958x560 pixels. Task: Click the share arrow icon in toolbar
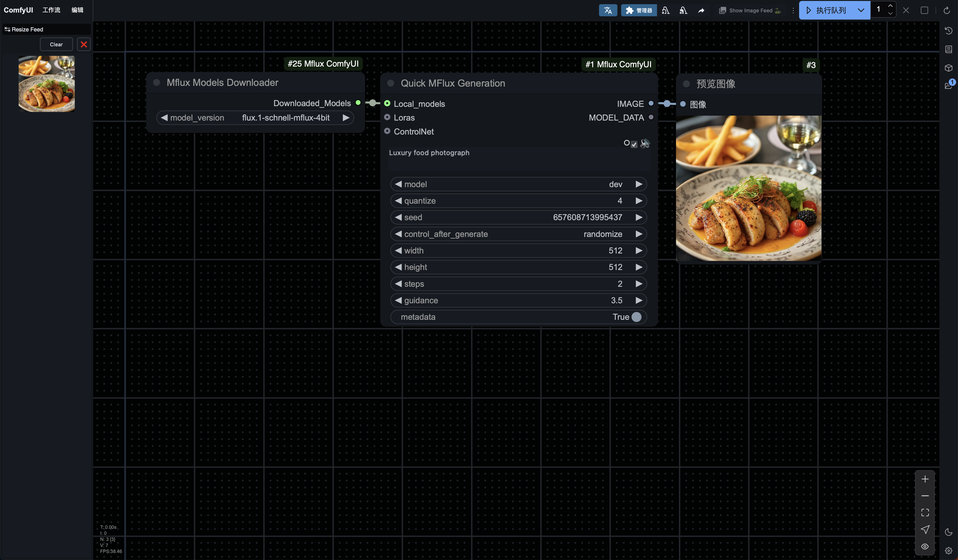701,11
